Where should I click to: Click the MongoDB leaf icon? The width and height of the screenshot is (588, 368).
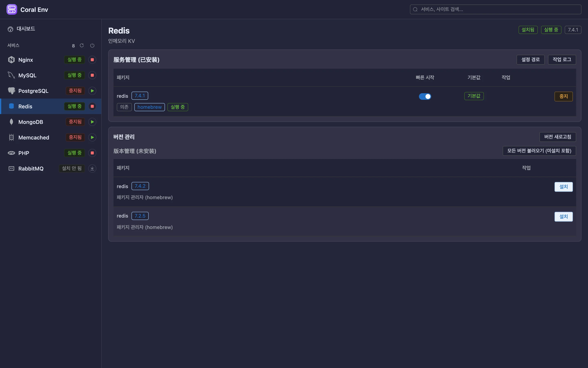coord(11,122)
